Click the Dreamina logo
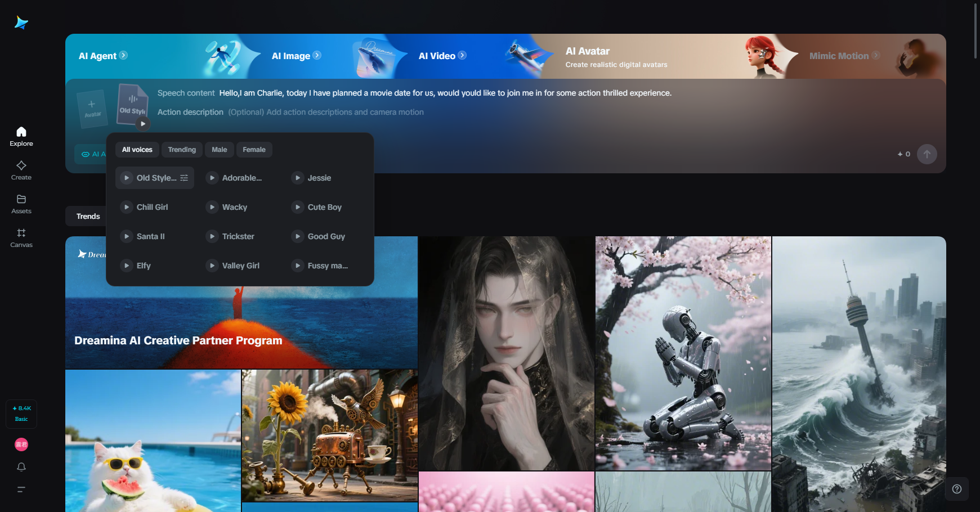This screenshot has height=512, width=980. pos(21,22)
